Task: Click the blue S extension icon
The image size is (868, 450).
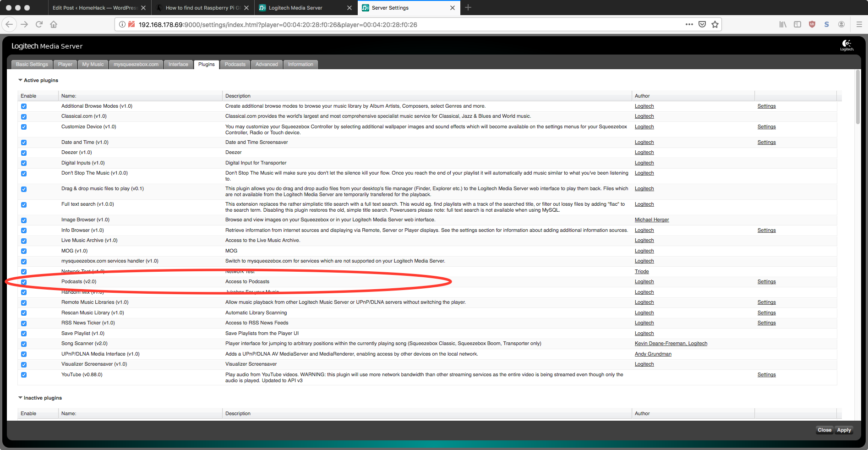Action: click(x=827, y=24)
